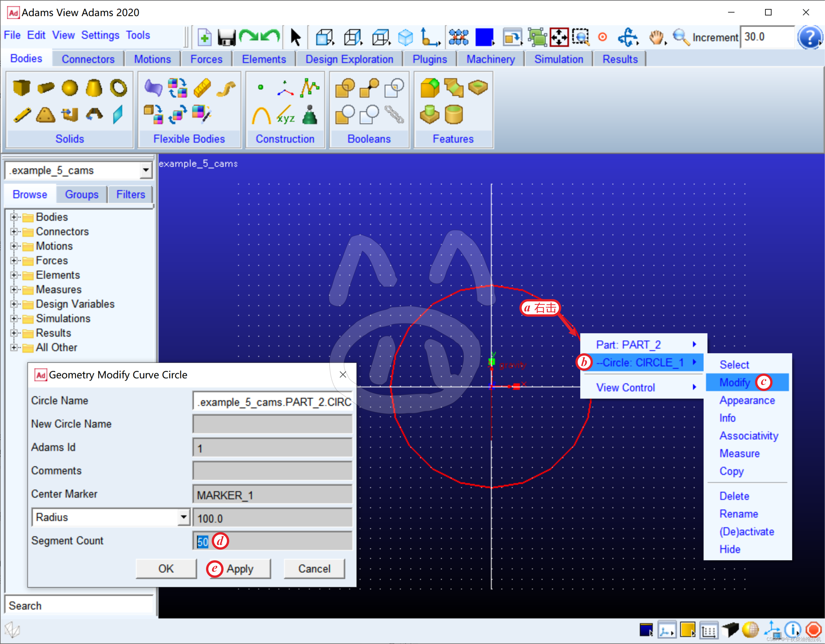This screenshot has height=644, width=825.
Task: Click the blue help question icon
Action: click(809, 37)
